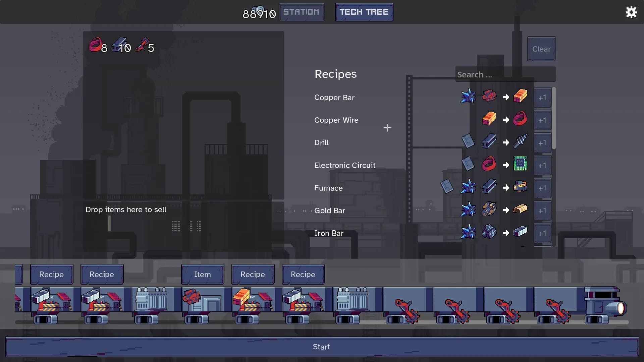Click the train horizontal scrollbar

click(x=322, y=322)
